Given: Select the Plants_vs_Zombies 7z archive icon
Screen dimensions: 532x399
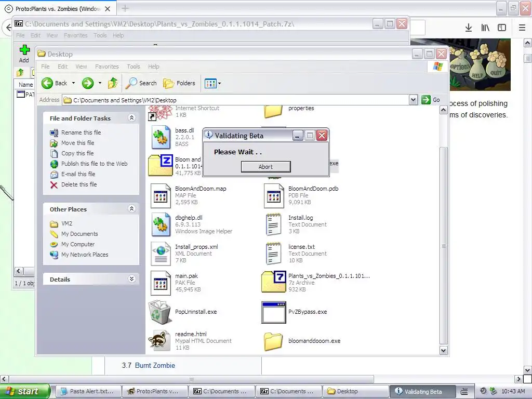Looking at the screenshot, I should (x=274, y=282).
